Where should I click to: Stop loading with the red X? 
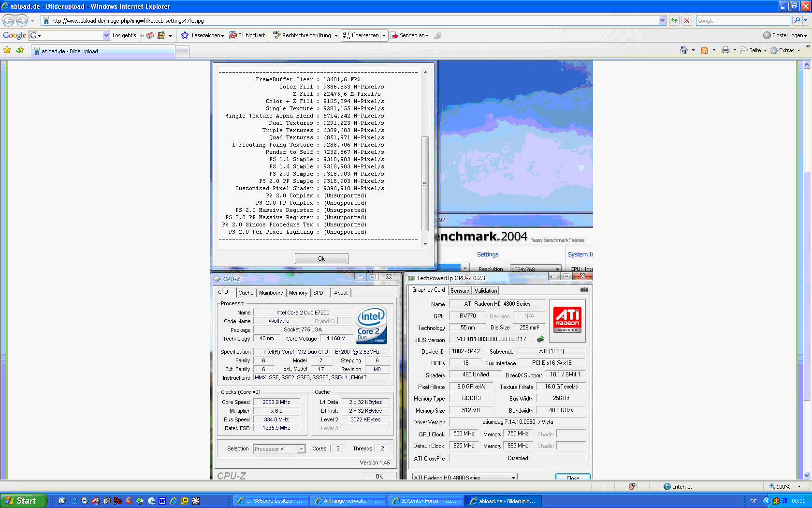pyautogui.click(x=686, y=20)
